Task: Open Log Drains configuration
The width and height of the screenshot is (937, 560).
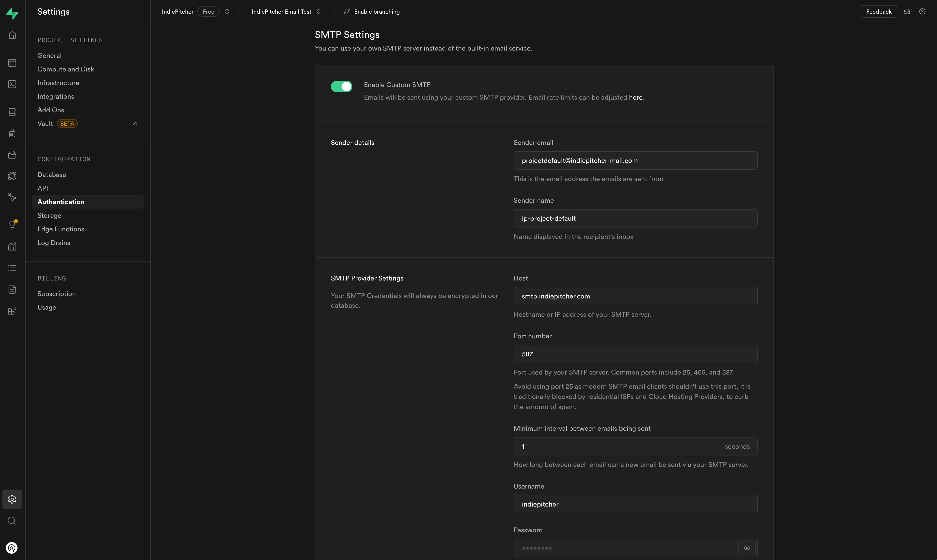Action: 53,243
